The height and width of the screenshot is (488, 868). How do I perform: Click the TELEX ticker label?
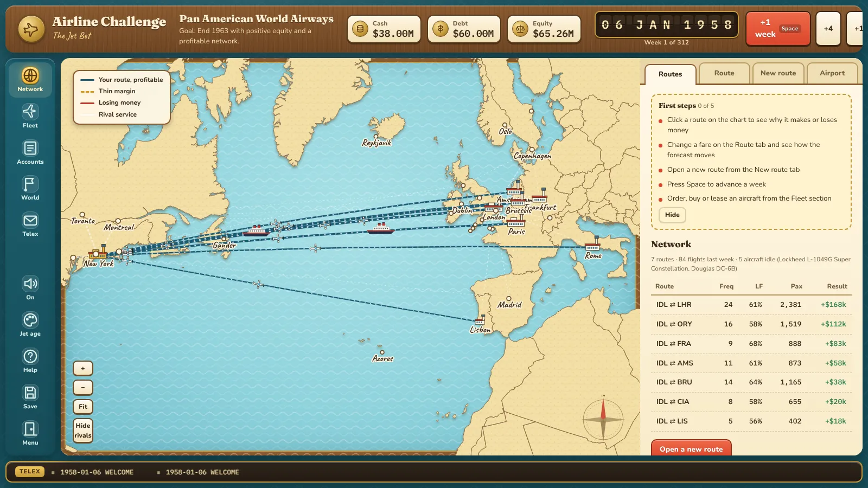(x=30, y=472)
